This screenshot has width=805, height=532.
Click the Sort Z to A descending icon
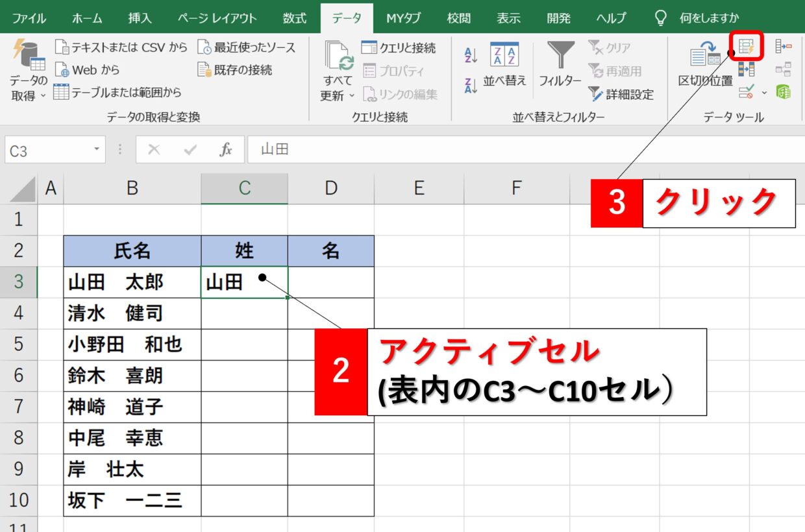tap(471, 84)
